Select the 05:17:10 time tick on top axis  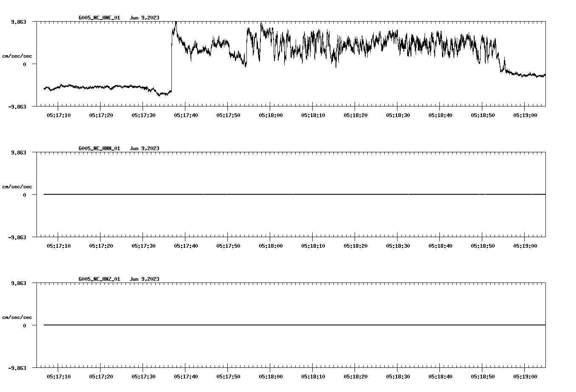pyautogui.click(x=59, y=114)
